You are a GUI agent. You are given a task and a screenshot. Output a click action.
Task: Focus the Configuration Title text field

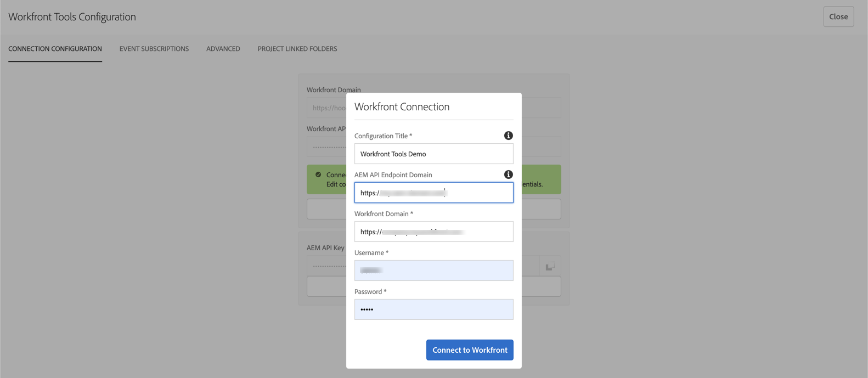click(x=433, y=154)
